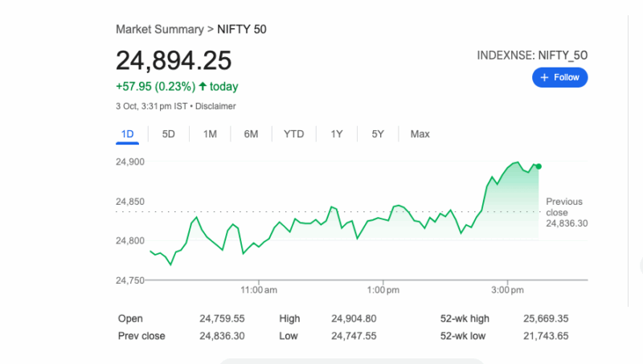This screenshot has width=643, height=364.
Task: Switch to the 1M chart range
Action: (x=210, y=133)
